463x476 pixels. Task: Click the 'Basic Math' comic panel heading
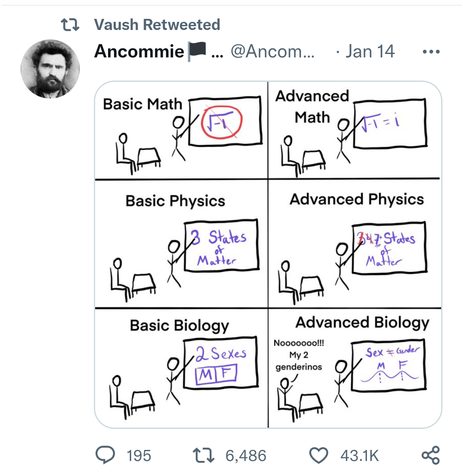coord(142,104)
